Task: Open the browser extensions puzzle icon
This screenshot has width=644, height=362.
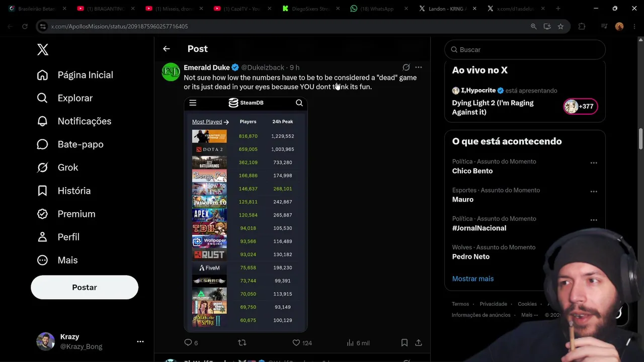Action: pos(582,27)
